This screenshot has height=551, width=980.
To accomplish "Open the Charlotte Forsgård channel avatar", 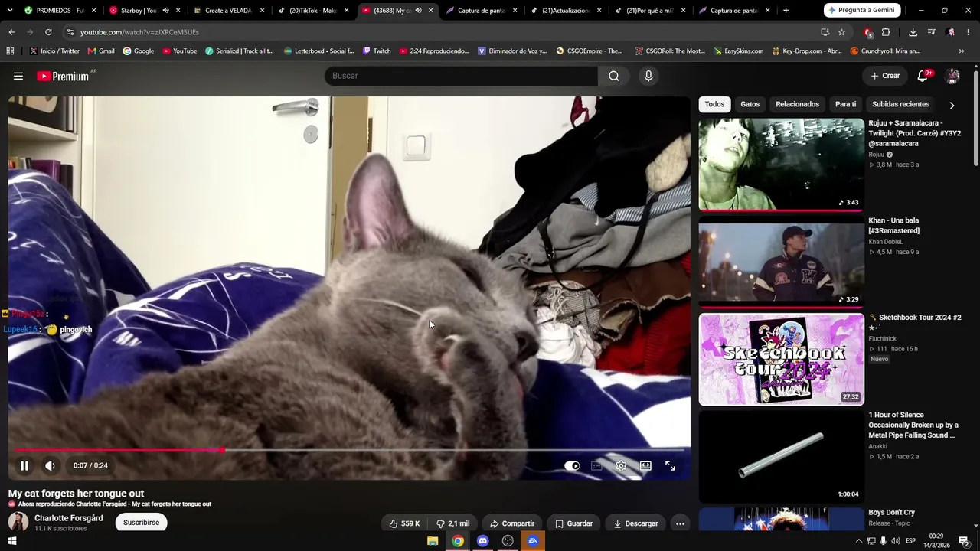I will (x=18, y=522).
